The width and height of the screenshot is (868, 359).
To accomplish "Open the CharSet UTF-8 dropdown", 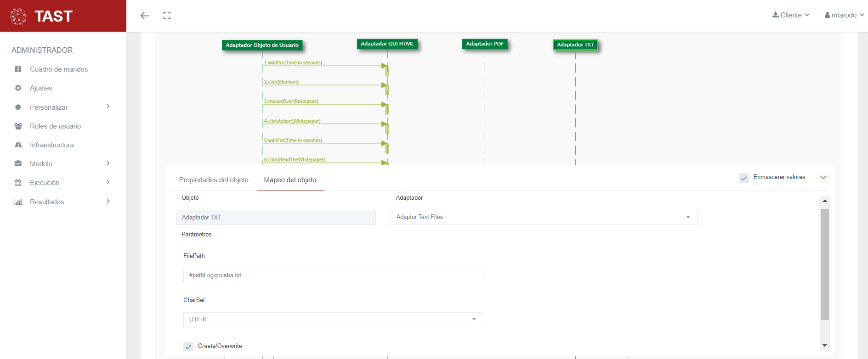I will pos(333,320).
